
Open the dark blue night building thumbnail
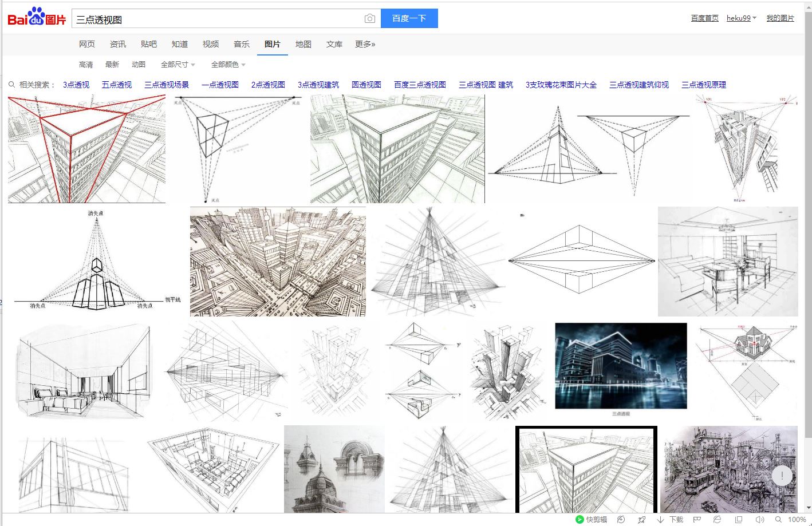(621, 366)
